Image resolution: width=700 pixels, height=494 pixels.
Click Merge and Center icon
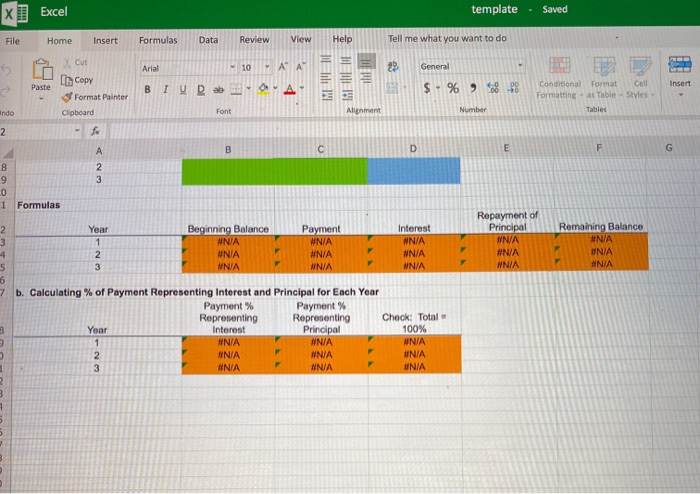(392, 87)
